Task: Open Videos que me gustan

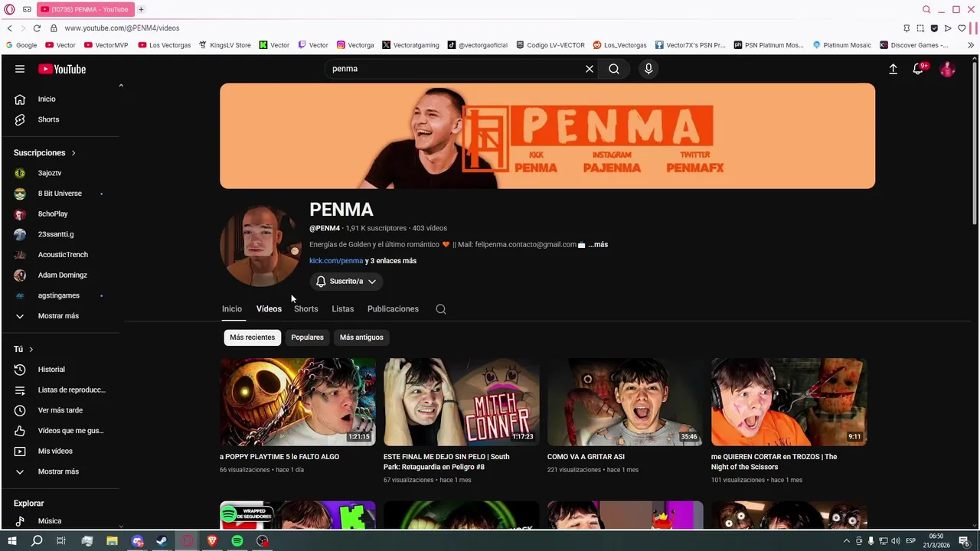Action: (x=62, y=431)
